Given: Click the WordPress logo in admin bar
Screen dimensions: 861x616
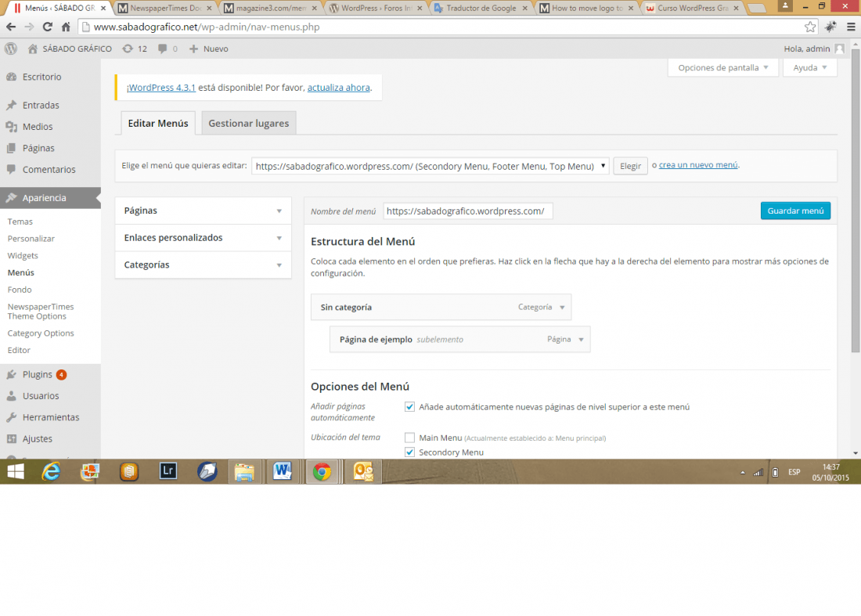Looking at the screenshot, I should pos(11,49).
